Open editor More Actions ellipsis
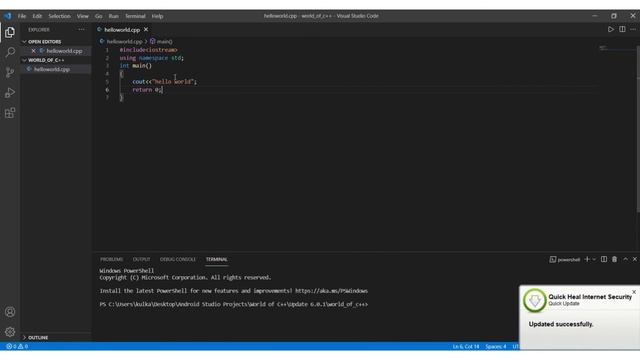 (633, 29)
